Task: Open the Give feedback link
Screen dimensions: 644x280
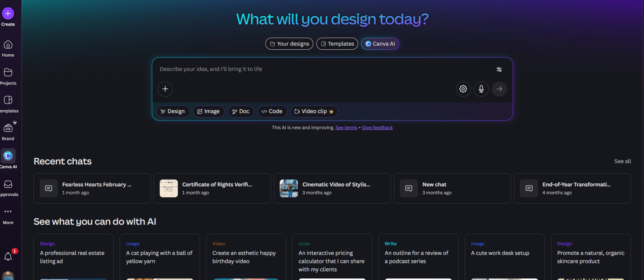Action: 377,128
